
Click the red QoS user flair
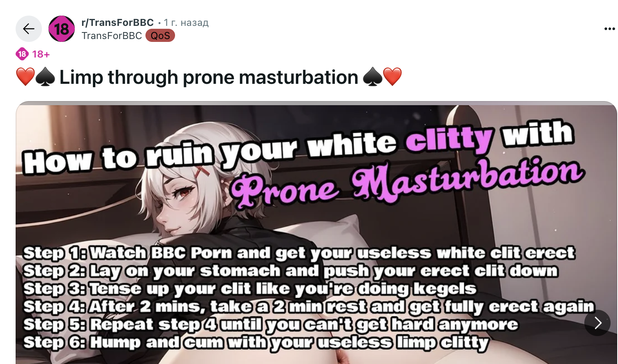(160, 36)
